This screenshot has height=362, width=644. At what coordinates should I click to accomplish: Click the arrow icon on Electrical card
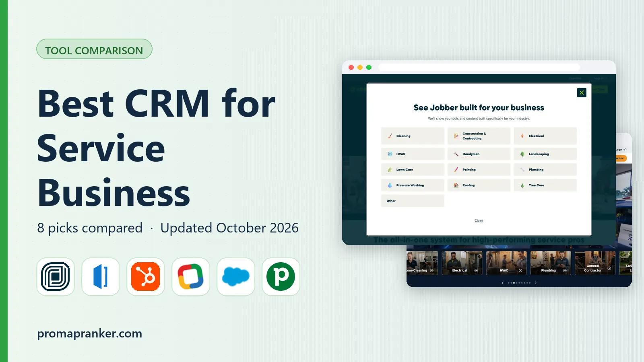tap(476, 270)
